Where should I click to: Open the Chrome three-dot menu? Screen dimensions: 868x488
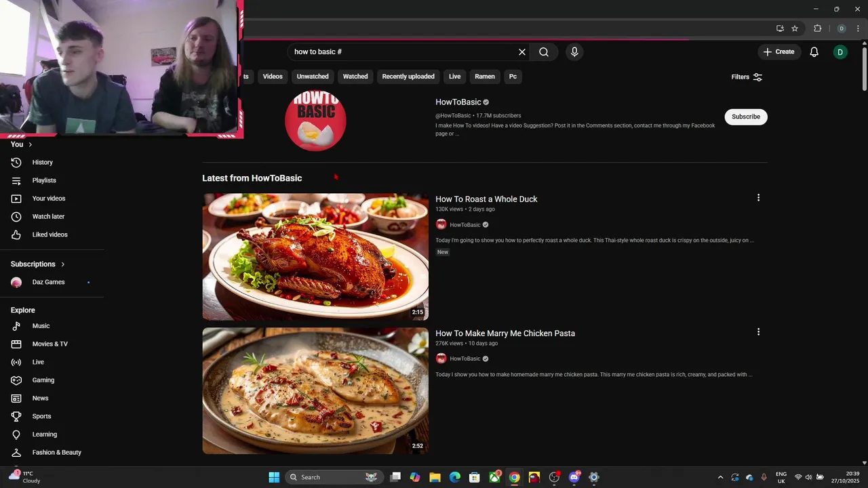tap(859, 28)
